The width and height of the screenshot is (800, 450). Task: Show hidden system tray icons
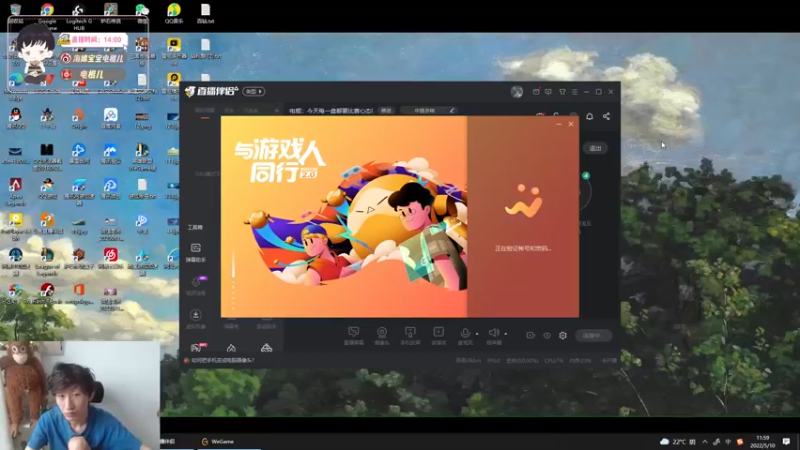705,442
